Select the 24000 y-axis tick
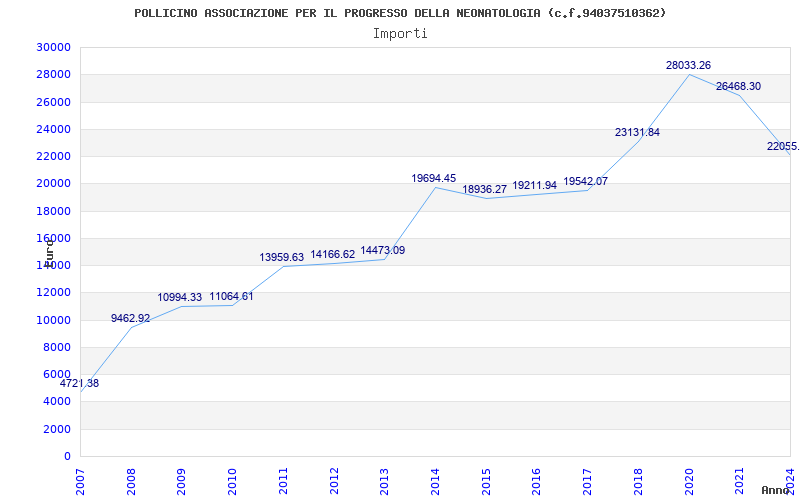 tap(53, 129)
